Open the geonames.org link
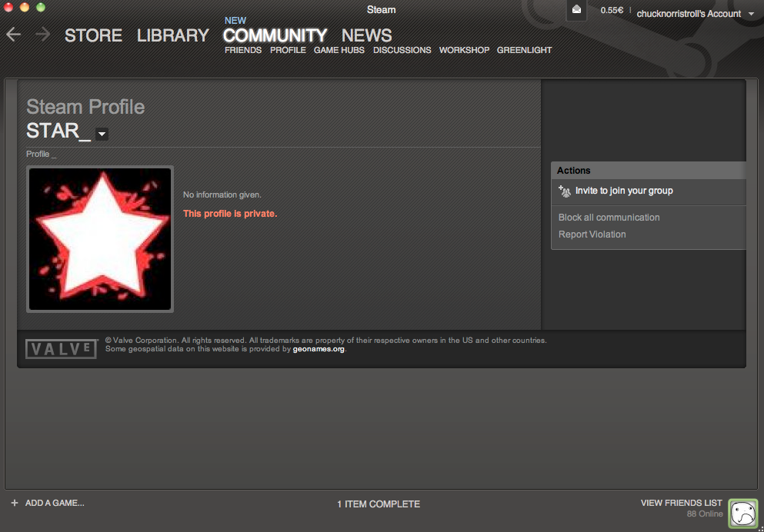The image size is (764, 532). (x=319, y=349)
